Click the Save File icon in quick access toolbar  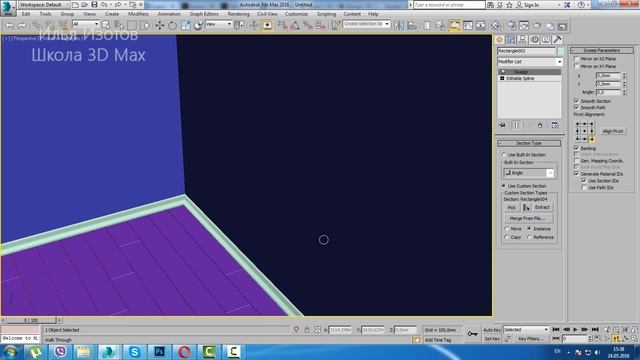94,5
